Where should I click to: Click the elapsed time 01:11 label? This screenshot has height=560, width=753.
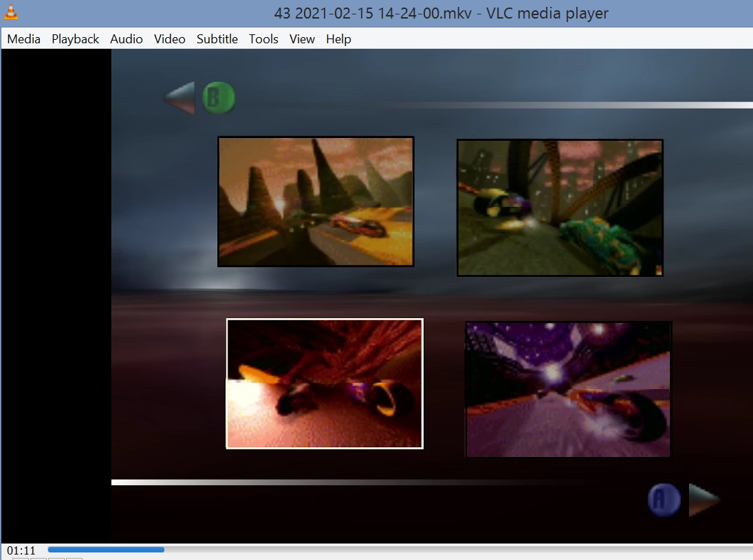point(21,550)
